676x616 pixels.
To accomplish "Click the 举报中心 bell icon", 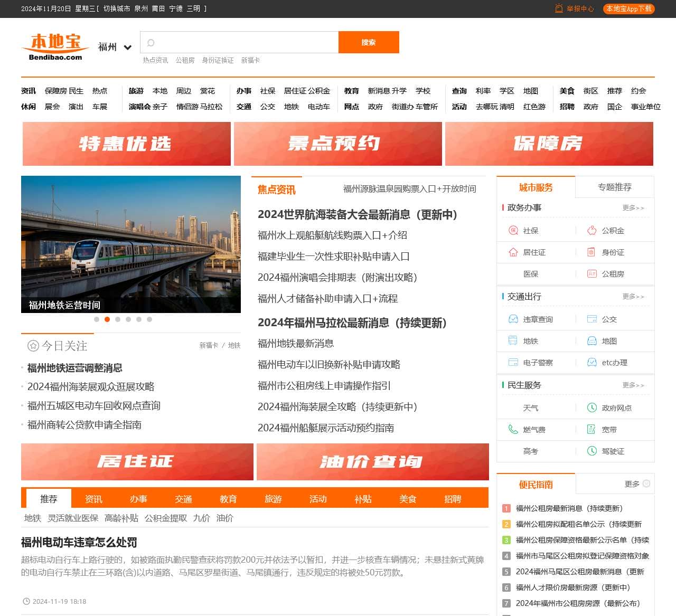I will pos(559,8).
